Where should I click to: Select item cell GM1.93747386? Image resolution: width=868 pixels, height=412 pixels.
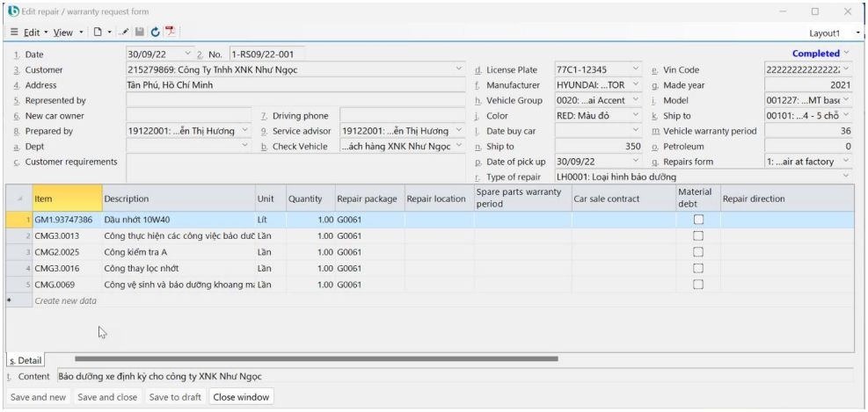click(x=67, y=220)
